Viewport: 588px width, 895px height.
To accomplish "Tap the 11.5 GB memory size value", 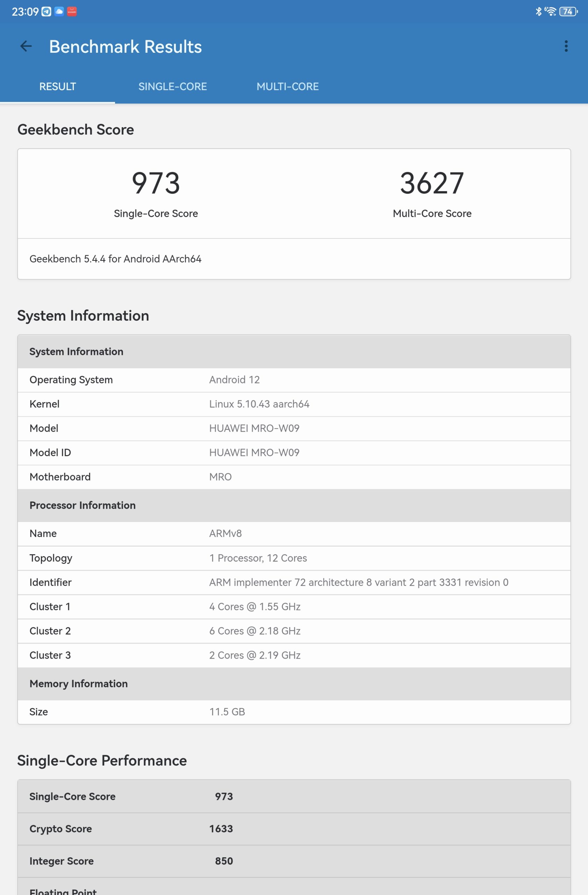I will click(x=227, y=711).
